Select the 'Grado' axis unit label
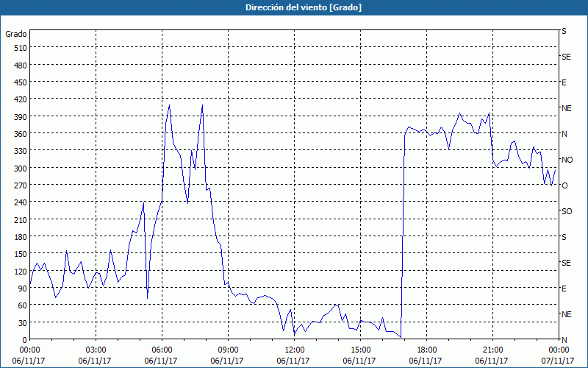The height and width of the screenshot is (368, 588). pyautogui.click(x=16, y=34)
